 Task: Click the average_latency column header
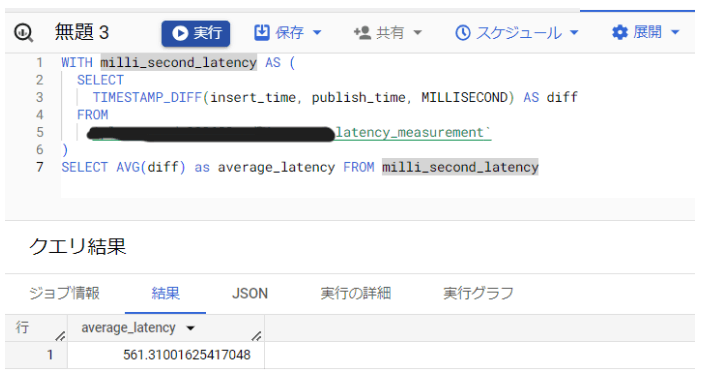coord(166,328)
